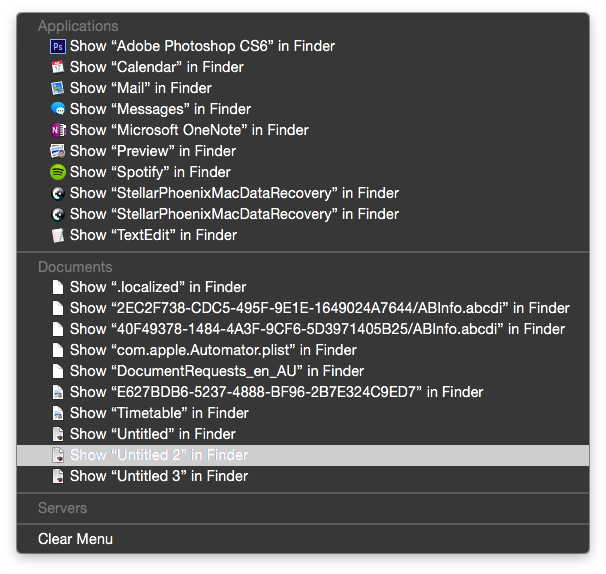Click the Messages app icon
Image resolution: width=606 pixels, height=574 pixels.
click(58, 109)
